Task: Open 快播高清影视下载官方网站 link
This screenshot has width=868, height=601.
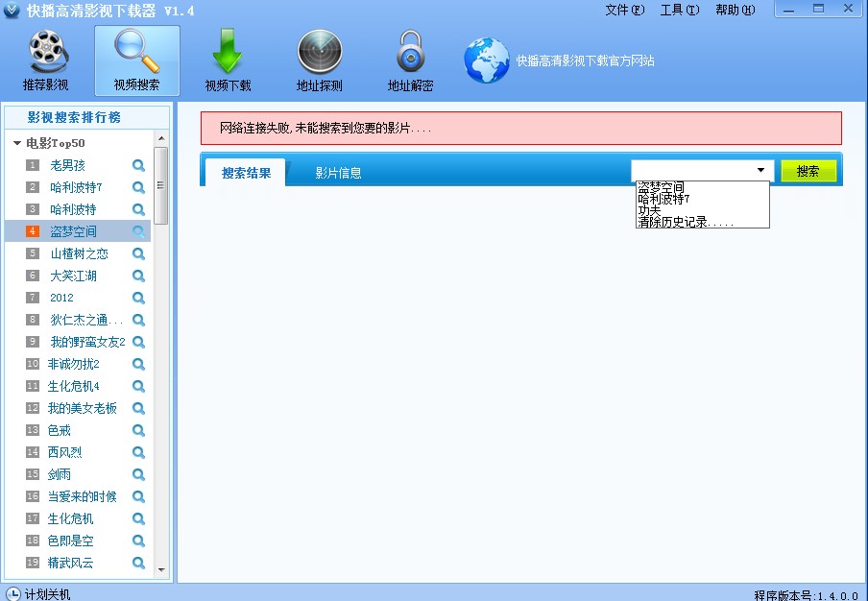Action: tap(584, 60)
